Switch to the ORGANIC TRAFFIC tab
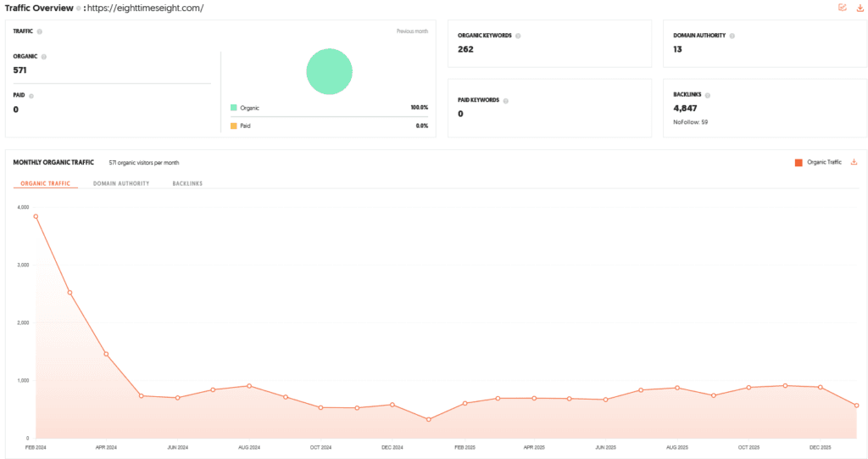868x459 pixels. click(x=46, y=183)
